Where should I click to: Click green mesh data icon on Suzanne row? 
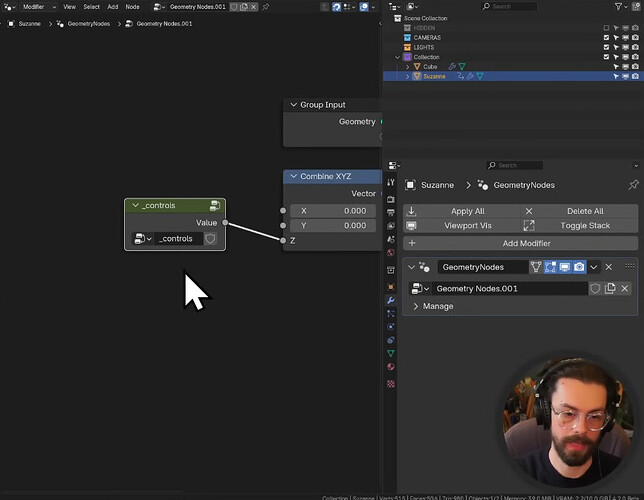point(480,76)
